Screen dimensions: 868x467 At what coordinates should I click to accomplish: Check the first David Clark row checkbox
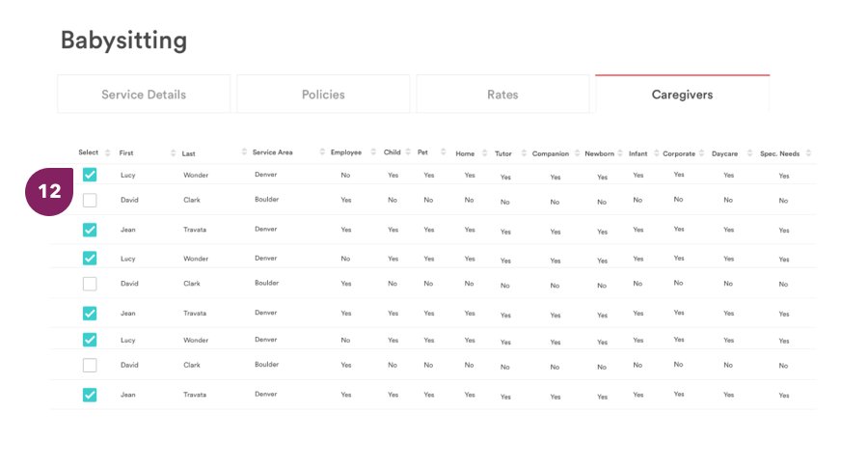pos(90,200)
